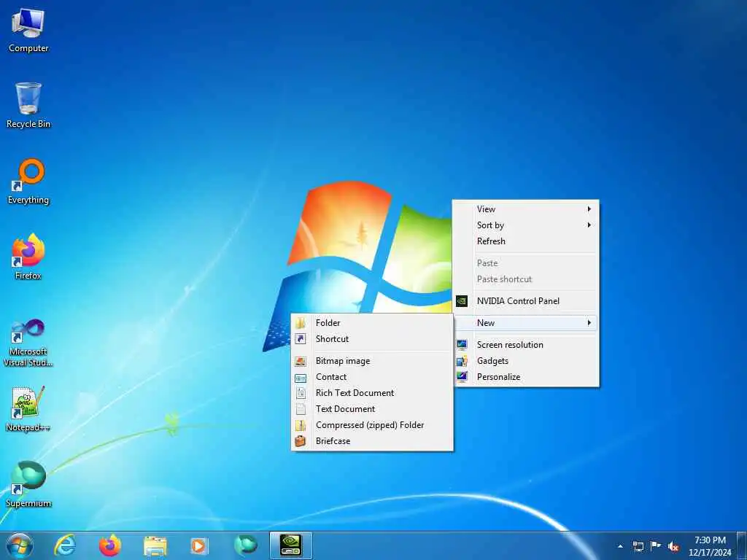Open the Windows Start orb

[20, 545]
